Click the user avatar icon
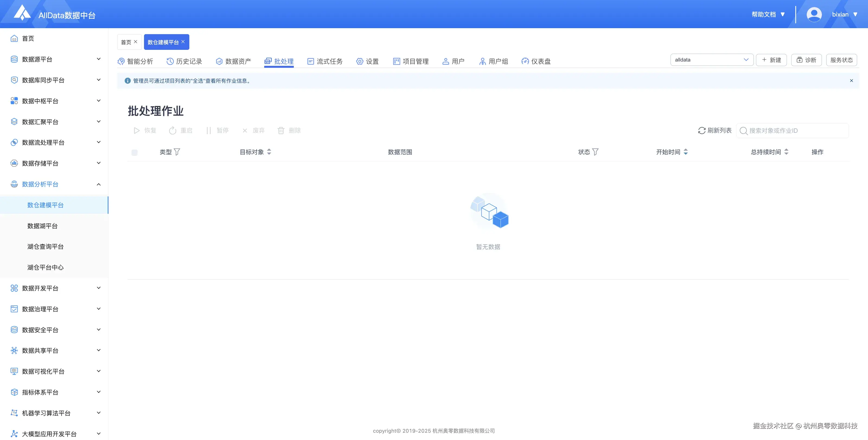Image resolution: width=868 pixels, height=440 pixels. point(814,14)
